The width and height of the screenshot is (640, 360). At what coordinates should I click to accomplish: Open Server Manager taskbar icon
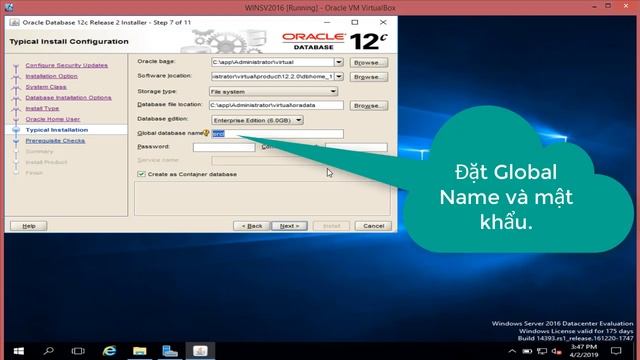(x=170, y=351)
